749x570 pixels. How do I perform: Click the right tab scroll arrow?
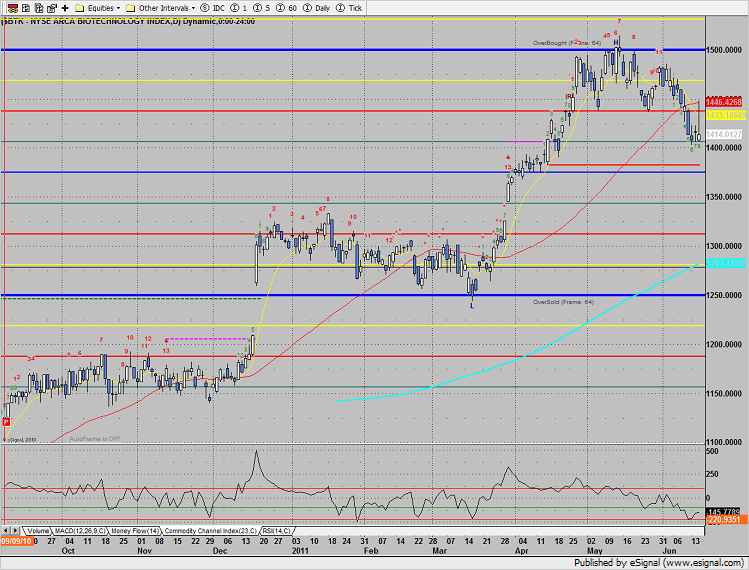tap(15, 531)
